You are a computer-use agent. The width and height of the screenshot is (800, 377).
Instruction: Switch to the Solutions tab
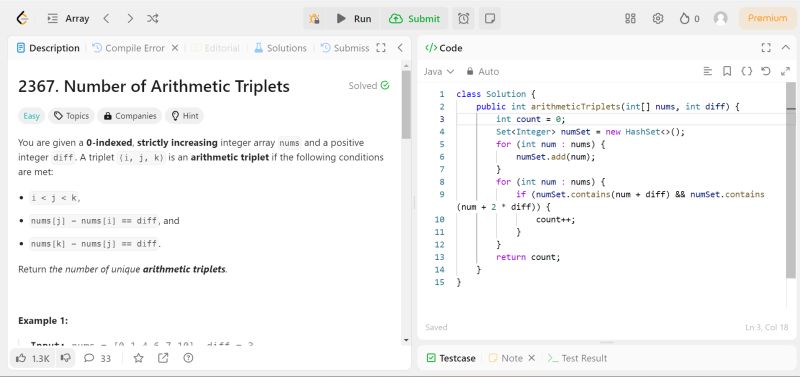(x=281, y=48)
